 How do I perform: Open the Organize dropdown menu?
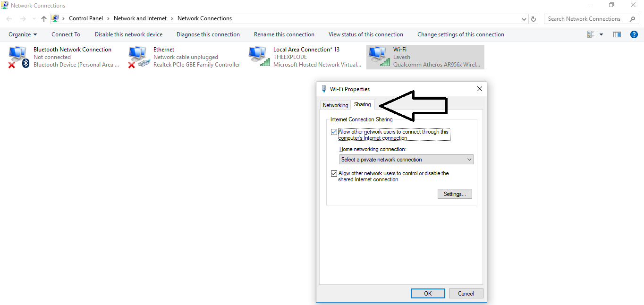tap(22, 34)
